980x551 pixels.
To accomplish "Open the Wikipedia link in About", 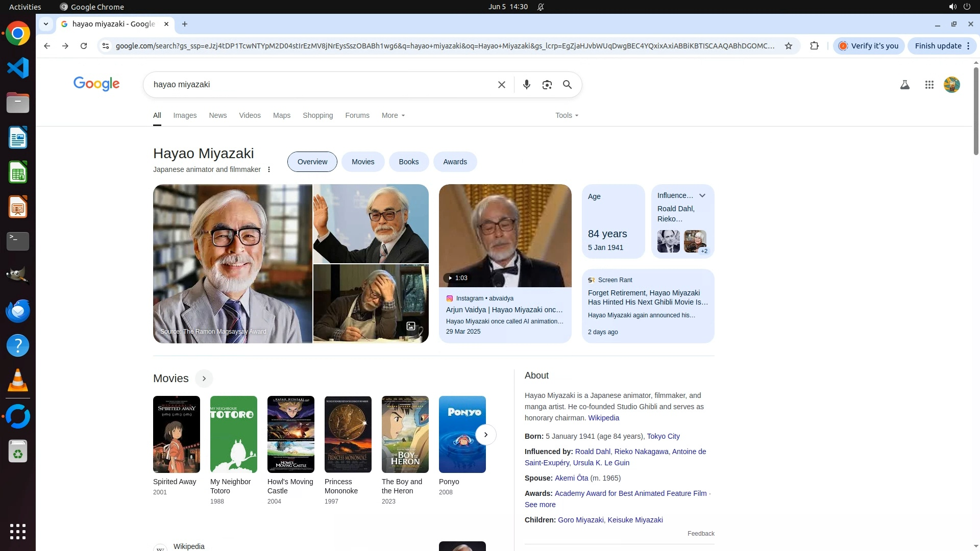I will [x=603, y=418].
